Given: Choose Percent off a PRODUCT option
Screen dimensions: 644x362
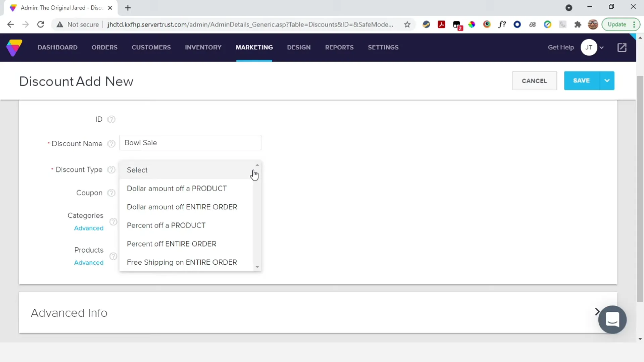Looking at the screenshot, I should [x=166, y=225].
